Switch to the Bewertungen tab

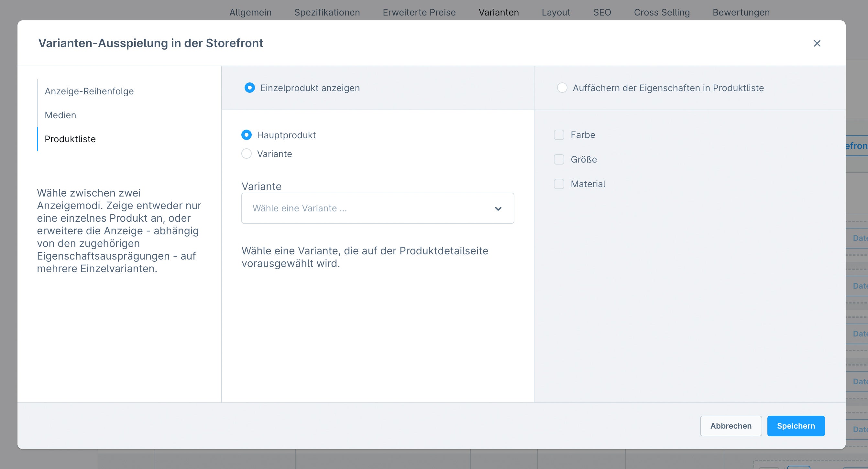click(x=741, y=13)
